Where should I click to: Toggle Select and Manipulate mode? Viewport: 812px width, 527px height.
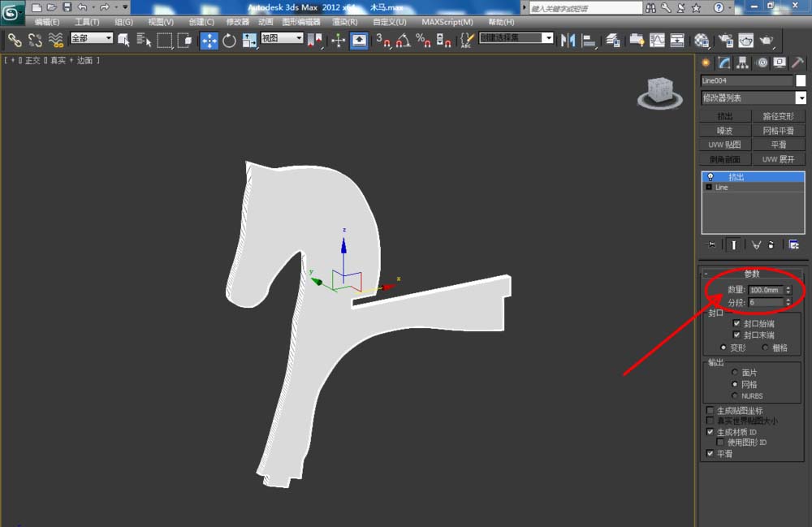(338, 40)
